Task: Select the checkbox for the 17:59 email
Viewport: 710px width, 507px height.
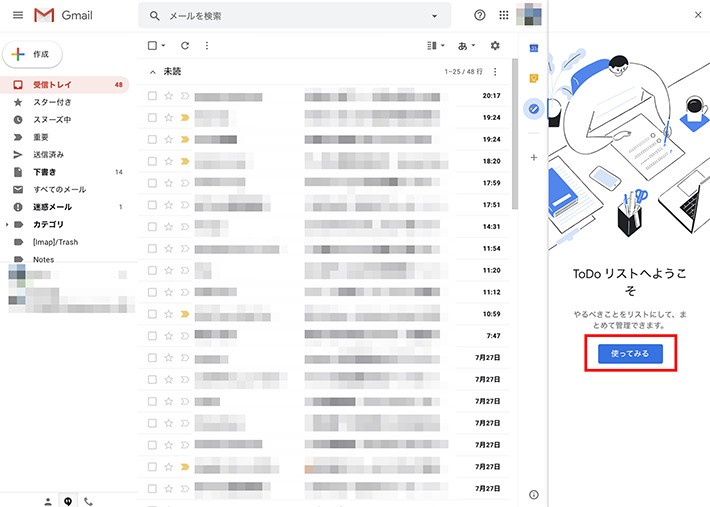Action: pos(152,183)
